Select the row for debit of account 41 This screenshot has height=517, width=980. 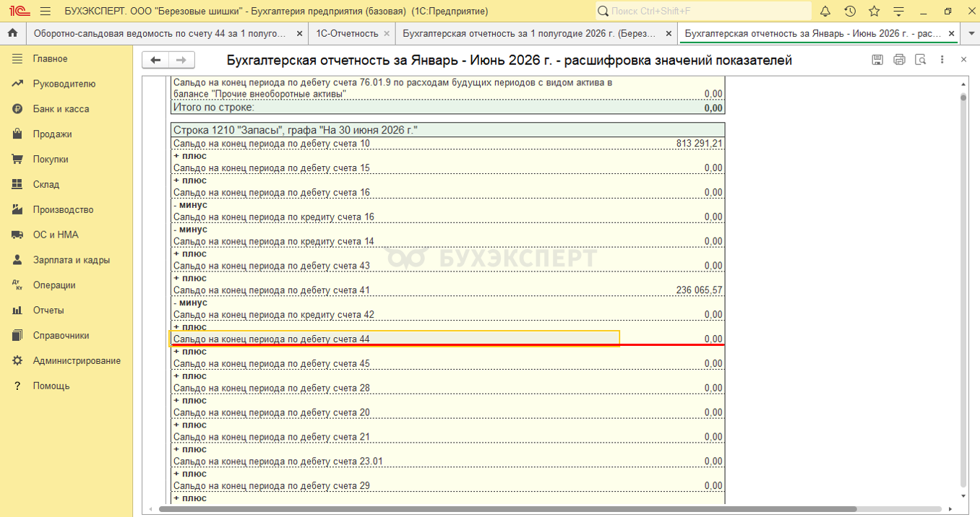(448, 290)
